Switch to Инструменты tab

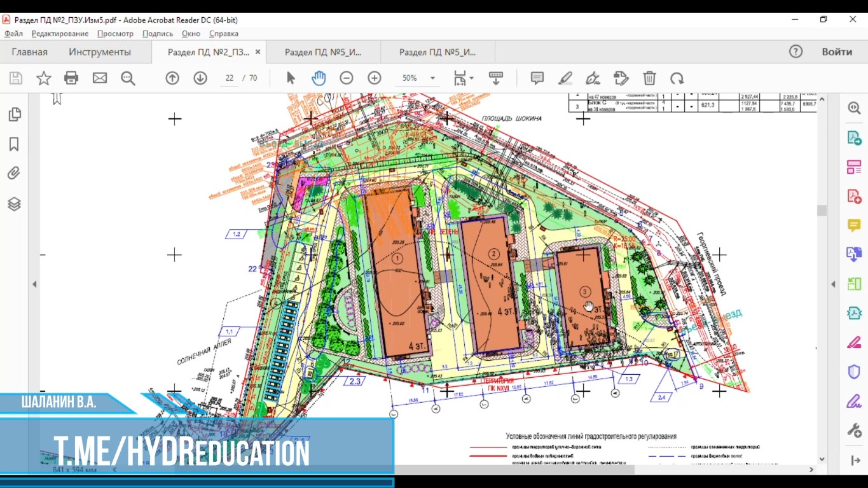100,52
